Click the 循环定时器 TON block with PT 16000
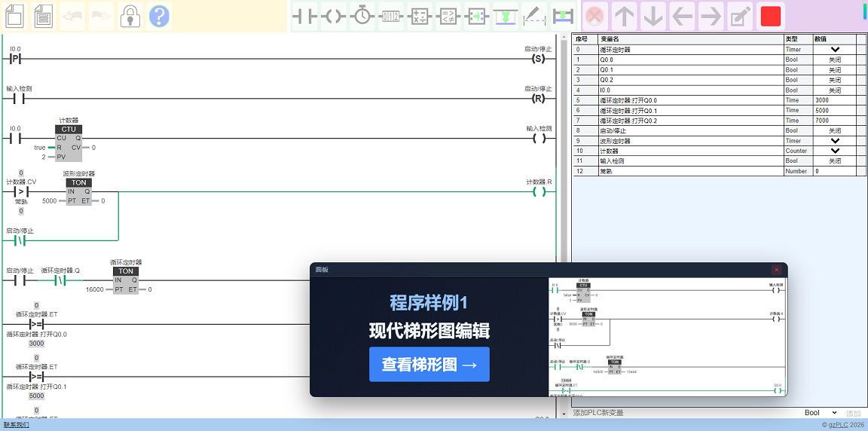The width and height of the screenshot is (868, 431). coord(127,280)
